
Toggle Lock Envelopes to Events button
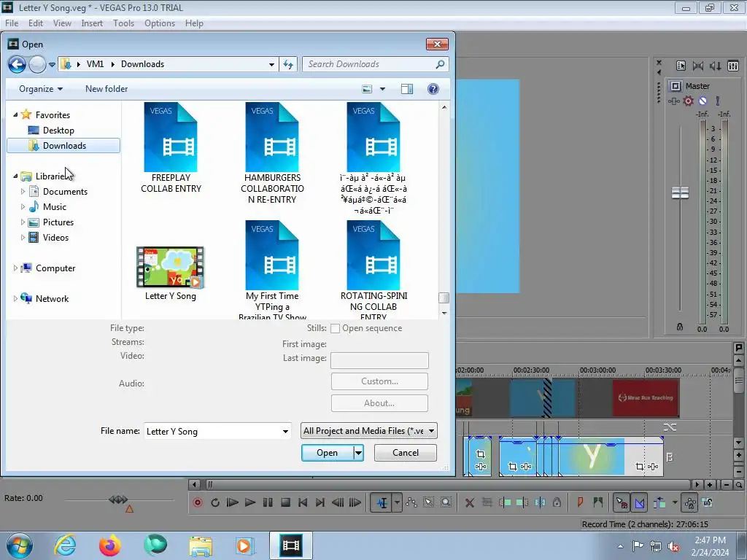[x=690, y=502]
